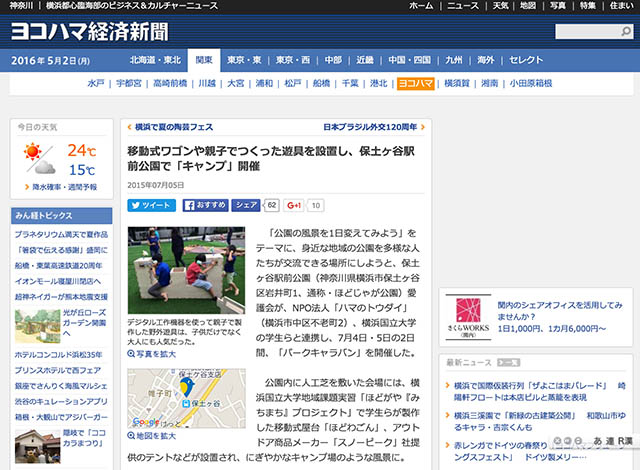Open topic ホテルコンコルド浜松35年
The height and width of the screenshot is (470, 640).
(58, 355)
